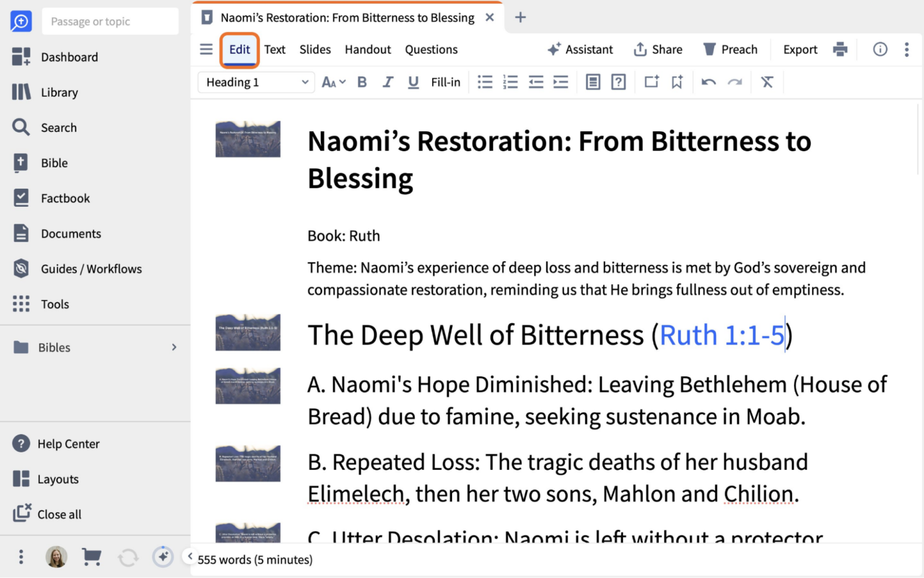Enable the bulleted list format
Viewport: 924px width, 578px height.
(485, 82)
